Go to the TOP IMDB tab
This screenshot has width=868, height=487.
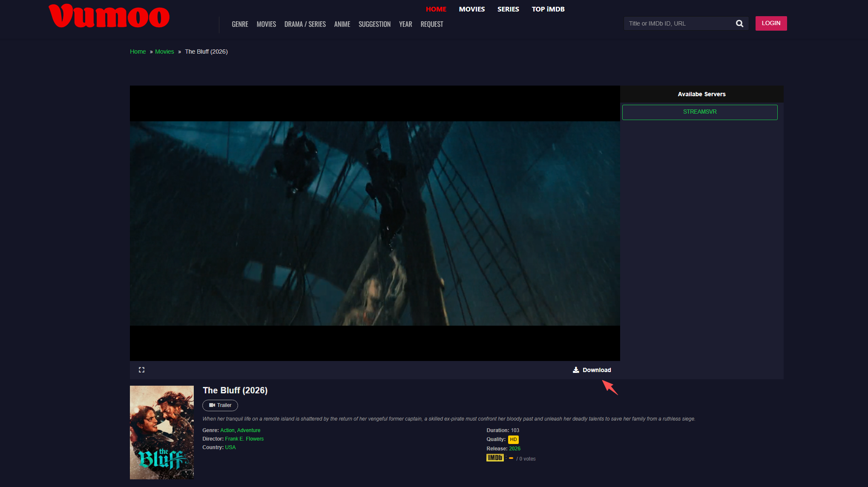pyautogui.click(x=548, y=9)
